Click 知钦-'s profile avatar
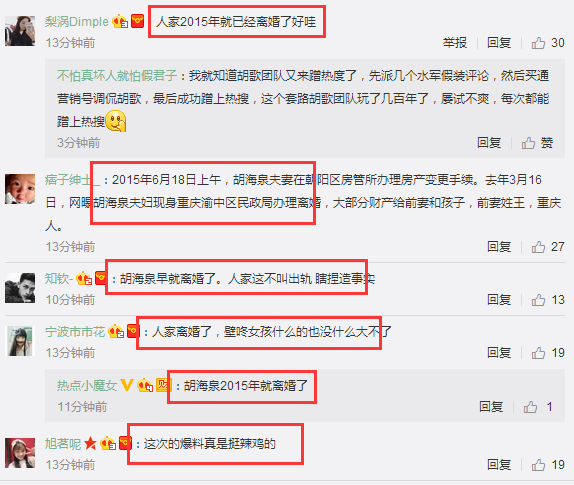574x485 pixels. [x=20, y=288]
